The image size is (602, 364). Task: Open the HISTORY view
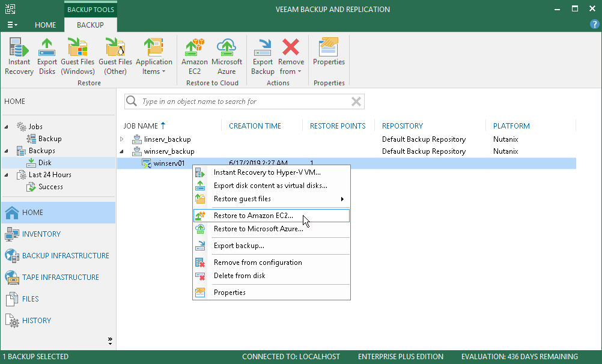pyautogui.click(x=58, y=320)
